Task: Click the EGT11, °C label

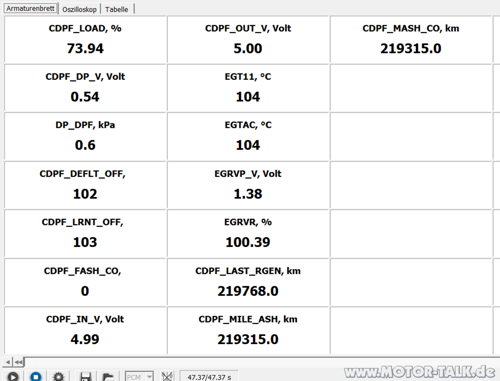Action: point(248,77)
